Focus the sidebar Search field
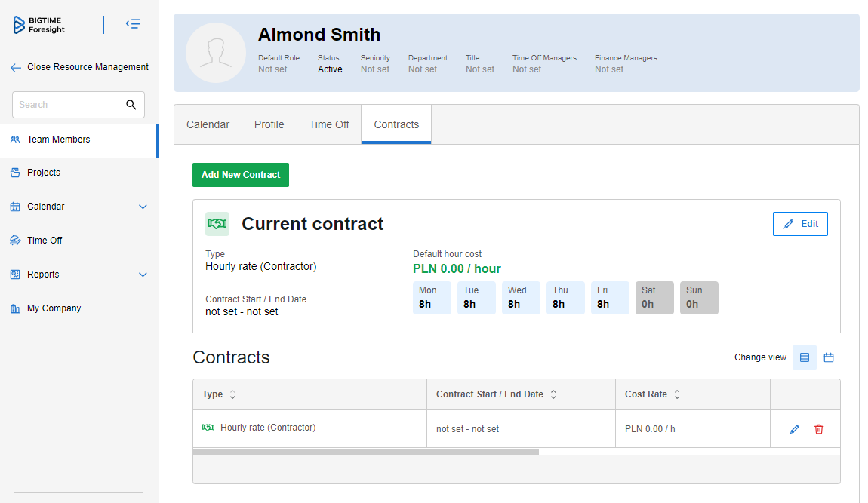Image resolution: width=868 pixels, height=503 pixels. [x=68, y=105]
